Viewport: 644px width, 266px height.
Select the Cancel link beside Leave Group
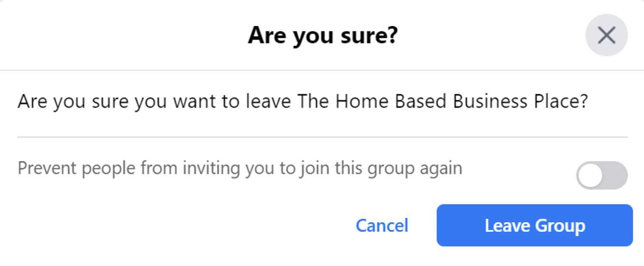click(x=382, y=225)
